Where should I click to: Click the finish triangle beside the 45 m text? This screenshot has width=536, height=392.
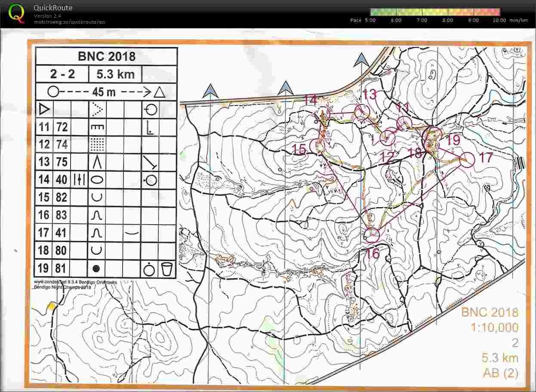coord(160,92)
